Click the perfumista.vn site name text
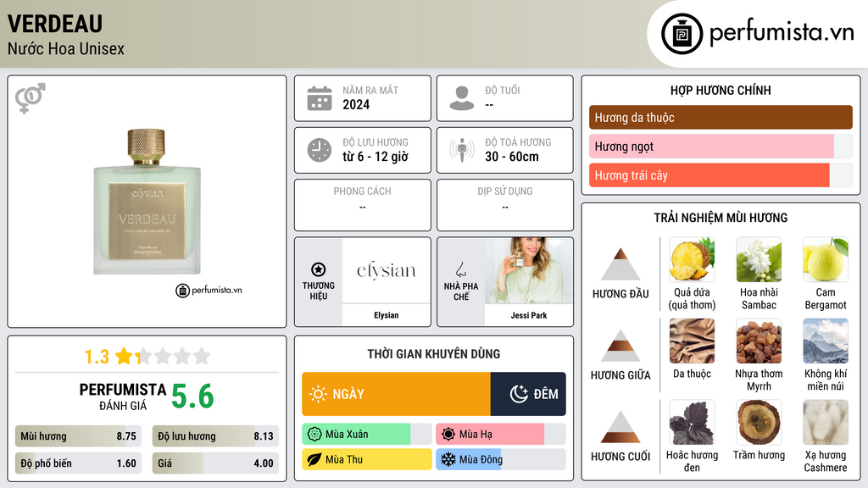868x488 pixels. point(782,32)
